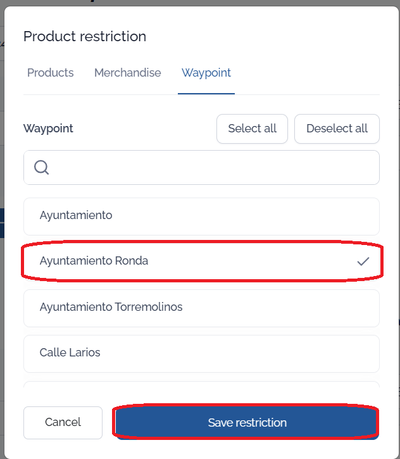Select the Ayuntamiento waypoint
The height and width of the screenshot is (459, 400).
[x=201, y=216]
